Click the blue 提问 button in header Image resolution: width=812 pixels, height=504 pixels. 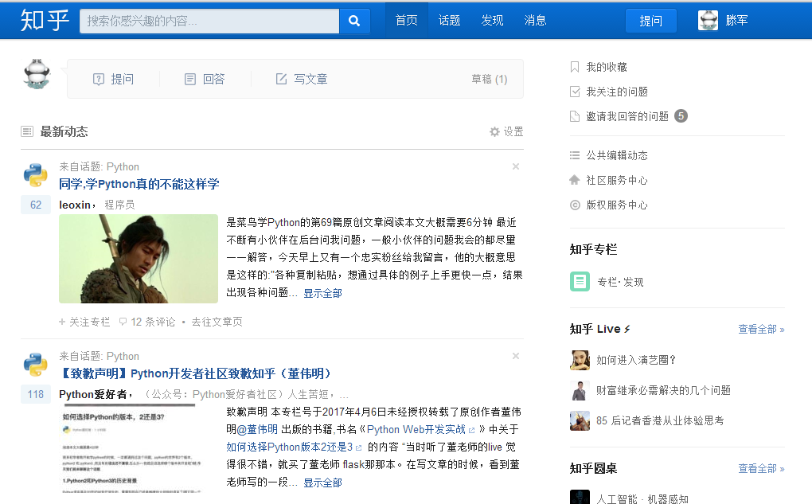pos(651,21)
